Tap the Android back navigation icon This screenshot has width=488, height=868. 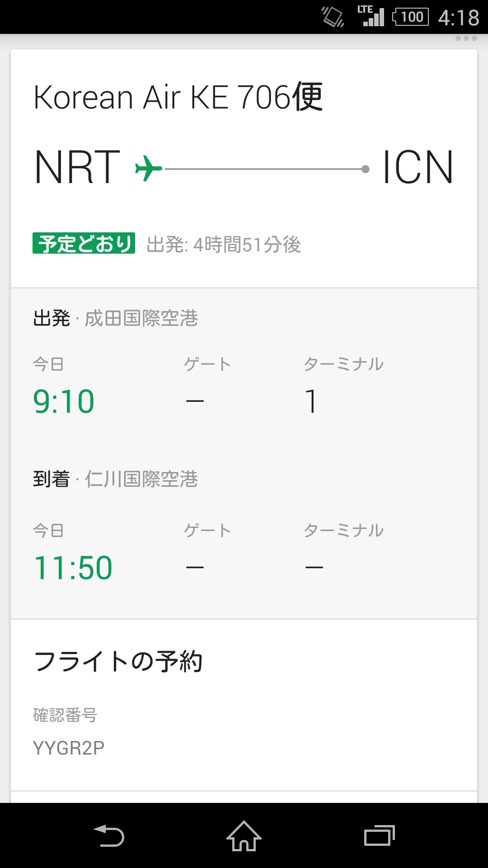point(109,836)
